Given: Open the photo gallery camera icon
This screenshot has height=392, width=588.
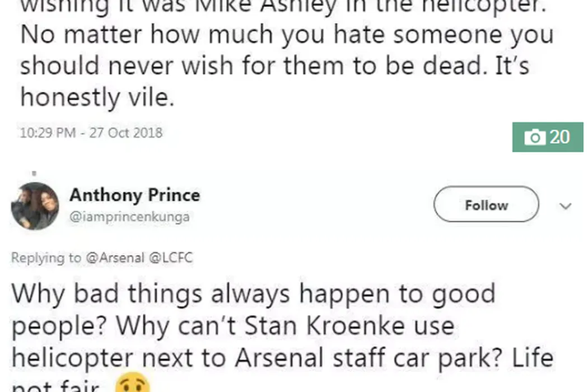Looking at the screenshot, I should tap(535, 137).
